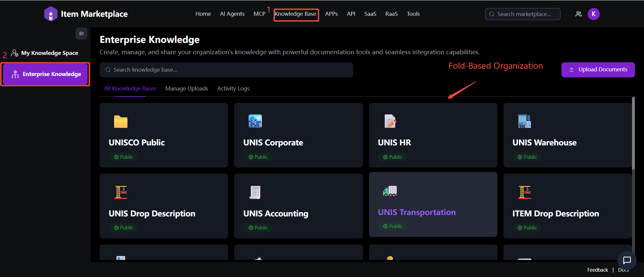Click the Public badge on ITEM Drop Description

pos(527,228)
